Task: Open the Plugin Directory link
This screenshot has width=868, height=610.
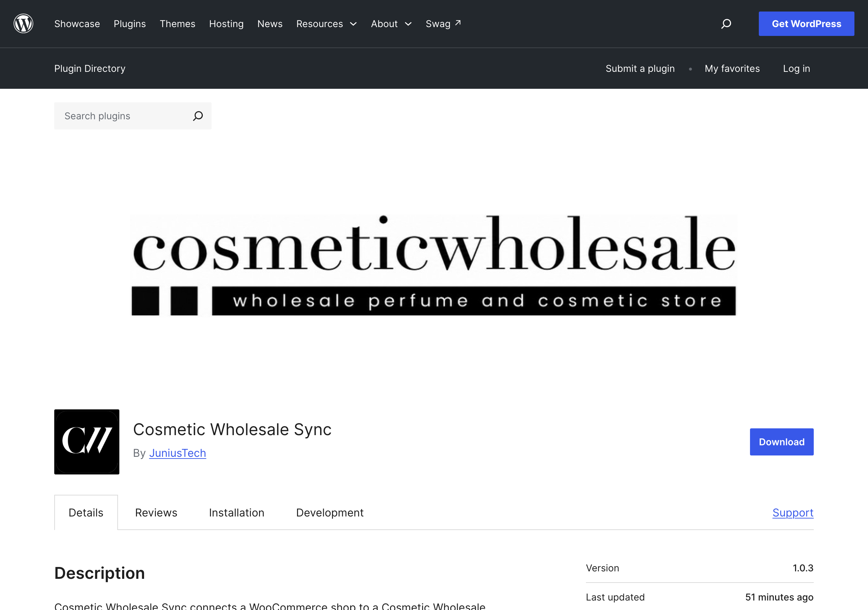Action: click(x=90, y=68)
